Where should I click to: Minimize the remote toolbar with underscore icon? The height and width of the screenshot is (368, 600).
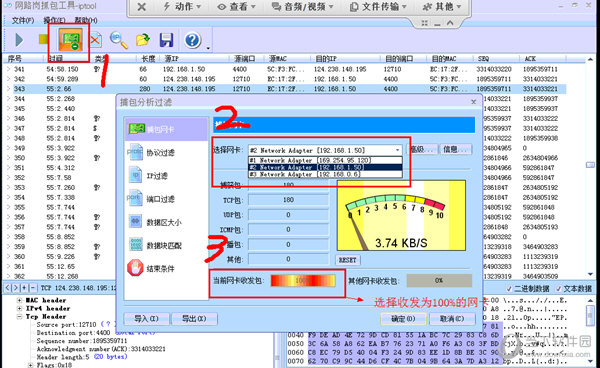point(437,23)
